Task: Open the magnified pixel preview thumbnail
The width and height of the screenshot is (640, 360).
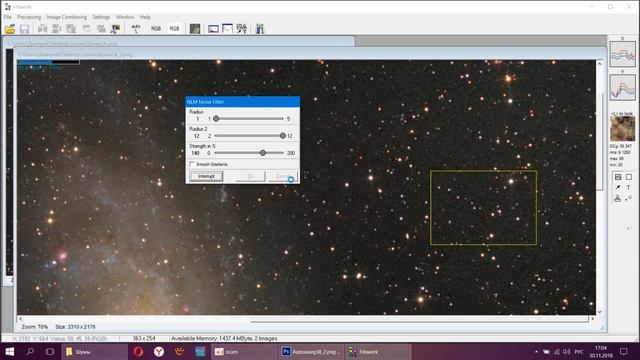Action: click(622, 129)
